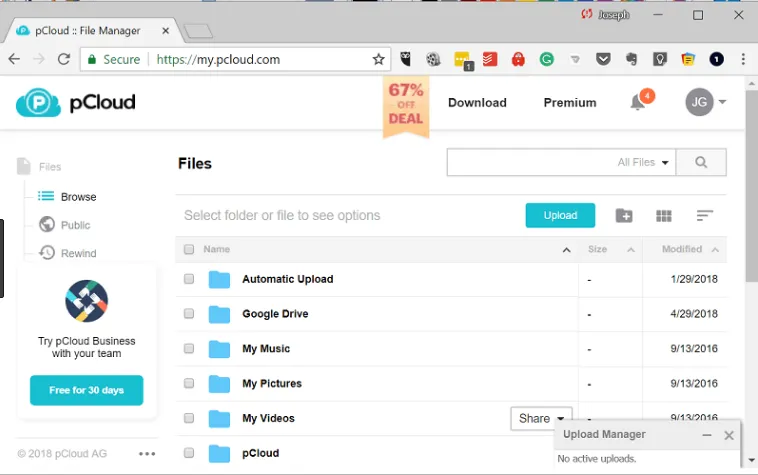
Task: Click the red lock extension icon
Action: [x=518, y=59]
